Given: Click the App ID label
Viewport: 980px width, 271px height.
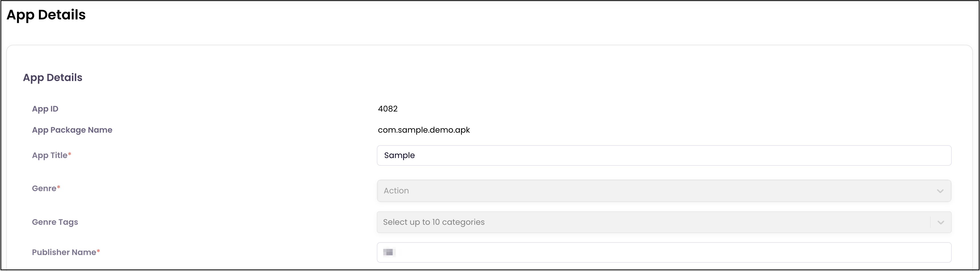Looking at the screenshot, I should click(x=45, y=108).
